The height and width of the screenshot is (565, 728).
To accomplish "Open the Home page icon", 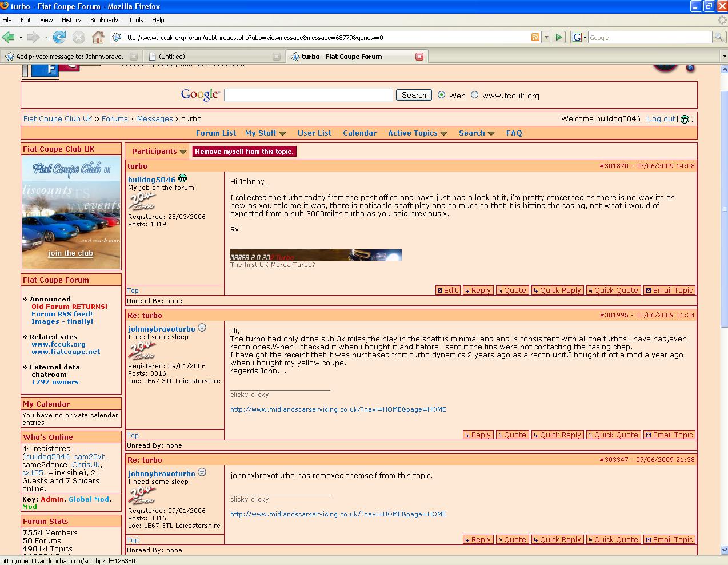I will click(x=98, y=37).
